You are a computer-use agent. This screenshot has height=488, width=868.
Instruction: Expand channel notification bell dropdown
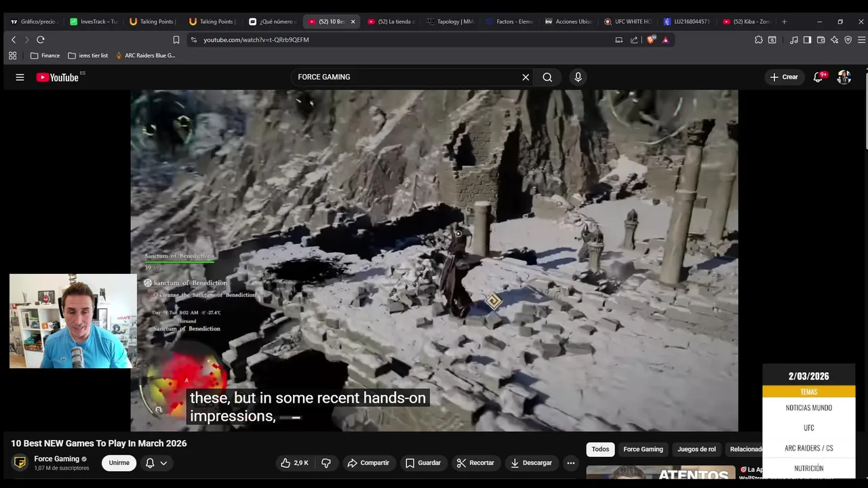point(157,463)
